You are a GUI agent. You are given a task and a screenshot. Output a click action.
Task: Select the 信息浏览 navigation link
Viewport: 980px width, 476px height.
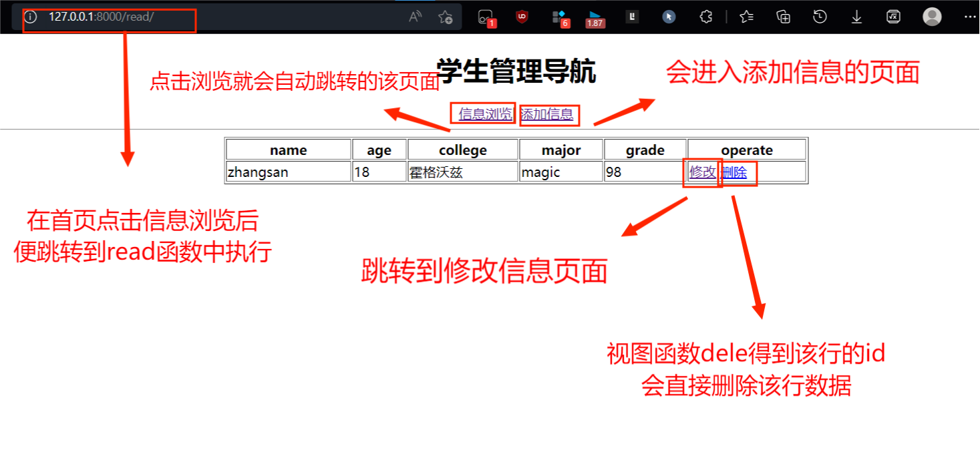(x=483, y=114)
